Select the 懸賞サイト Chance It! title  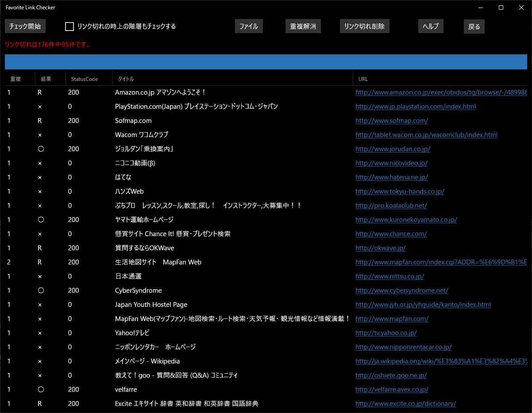tap(173, 234)
